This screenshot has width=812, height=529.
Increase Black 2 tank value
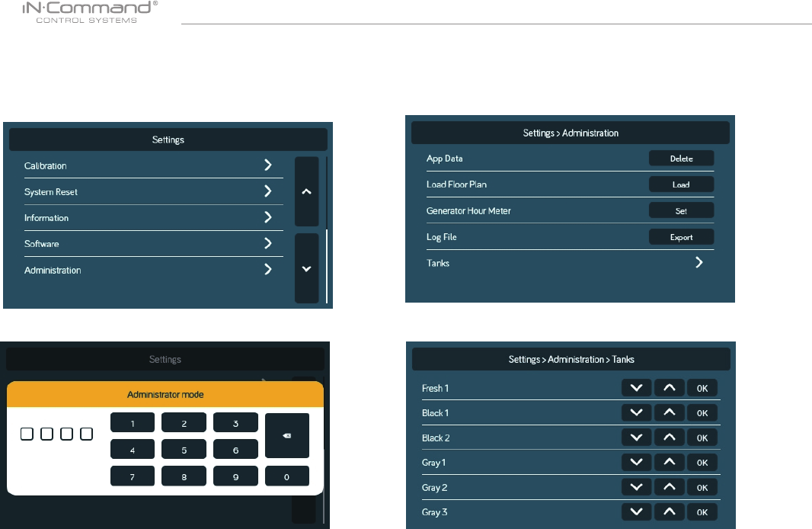670,438
